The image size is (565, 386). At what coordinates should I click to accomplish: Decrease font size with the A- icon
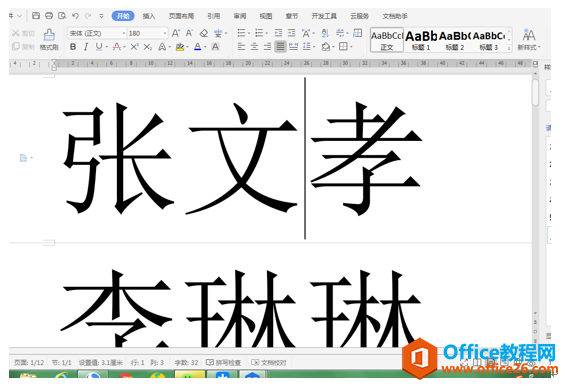(x=190, y=34)
